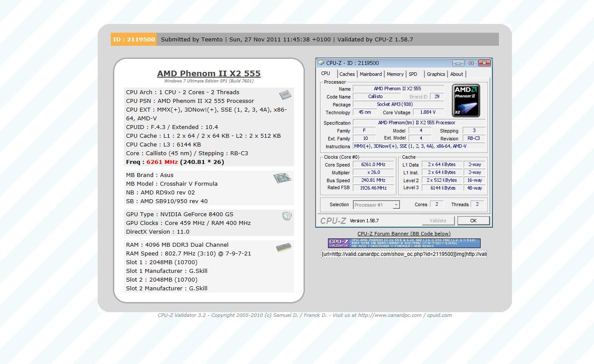Click the Revision value RB-C3
This screenshot has width=594, height=364.
tap(474, 139)
